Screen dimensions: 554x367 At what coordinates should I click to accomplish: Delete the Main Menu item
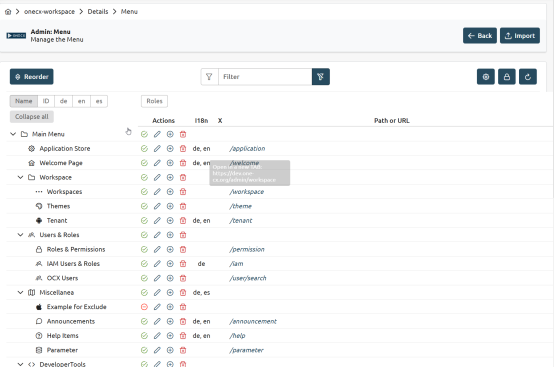point(183,134)
